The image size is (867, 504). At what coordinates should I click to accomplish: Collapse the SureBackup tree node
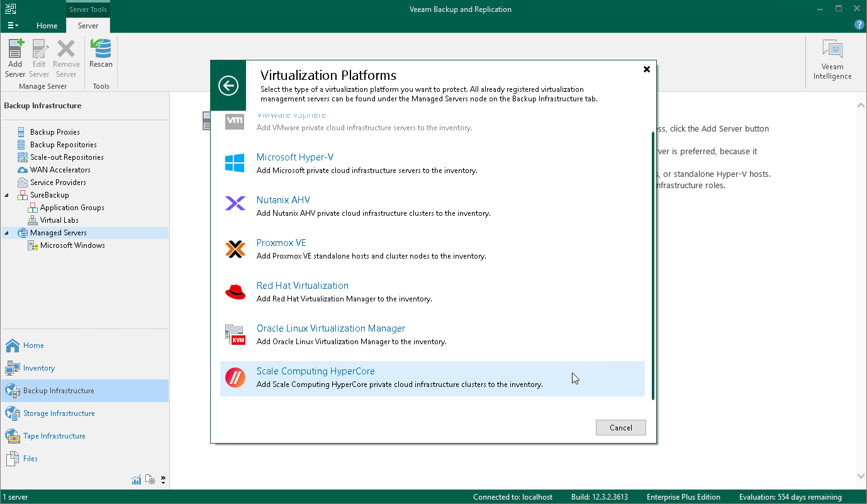click(8, 195)
